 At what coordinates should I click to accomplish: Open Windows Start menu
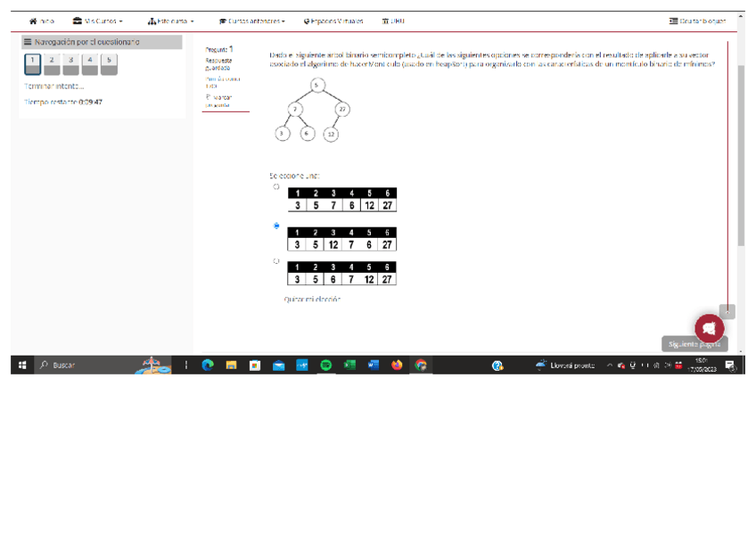tap(22, 366)
